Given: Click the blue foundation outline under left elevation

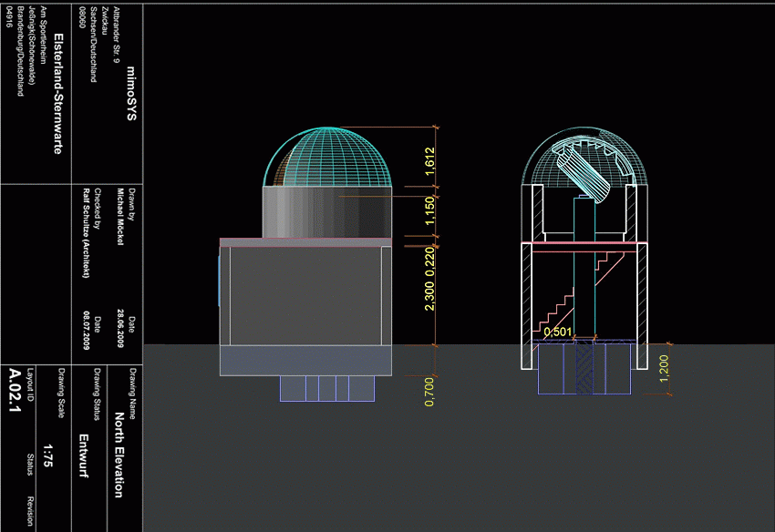Looking at the screenshot, I should pyautogui.click(x=326, y=388).
